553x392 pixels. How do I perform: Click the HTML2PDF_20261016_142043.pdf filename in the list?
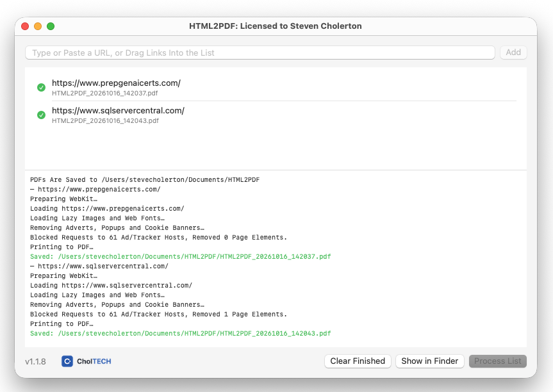(105, 120)
